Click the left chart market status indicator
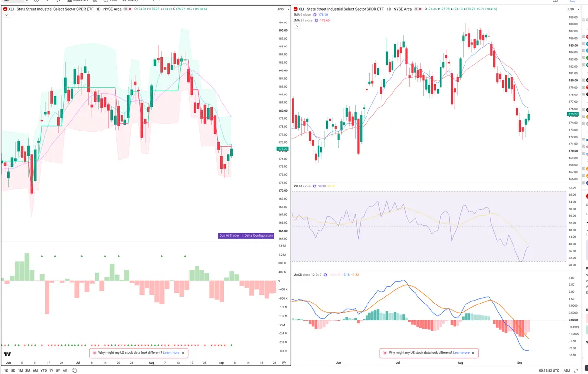 [x=126, y=9]
